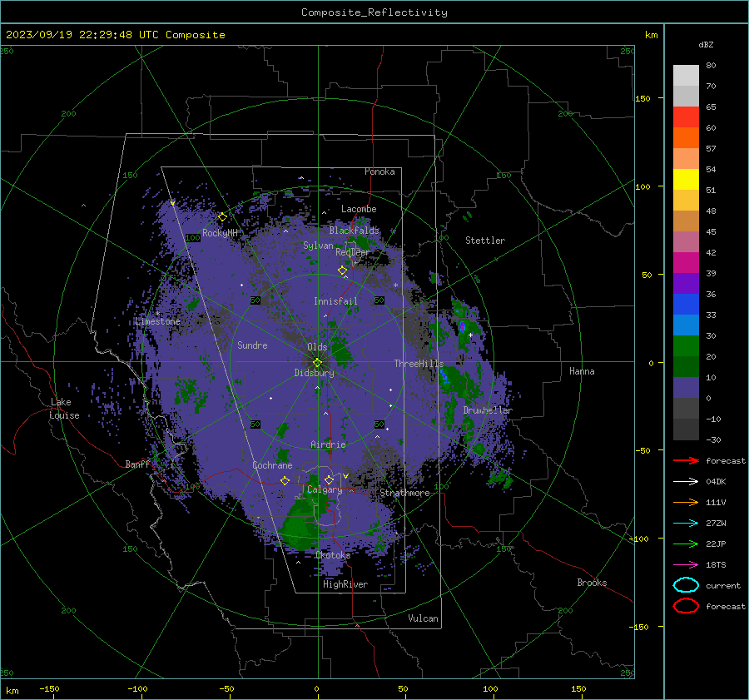749x700 pixels.
Task: Click the green 22JP arrow icon
Action: point(686,544)
